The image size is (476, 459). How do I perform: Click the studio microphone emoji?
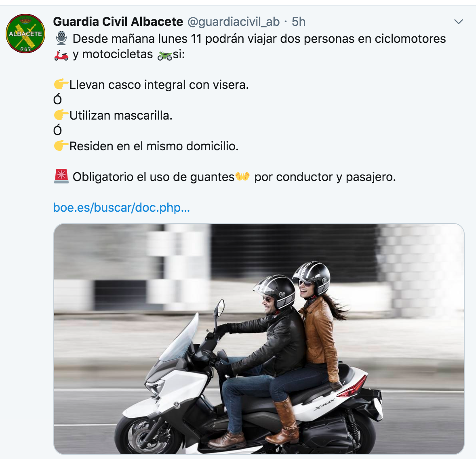[61, 38]
